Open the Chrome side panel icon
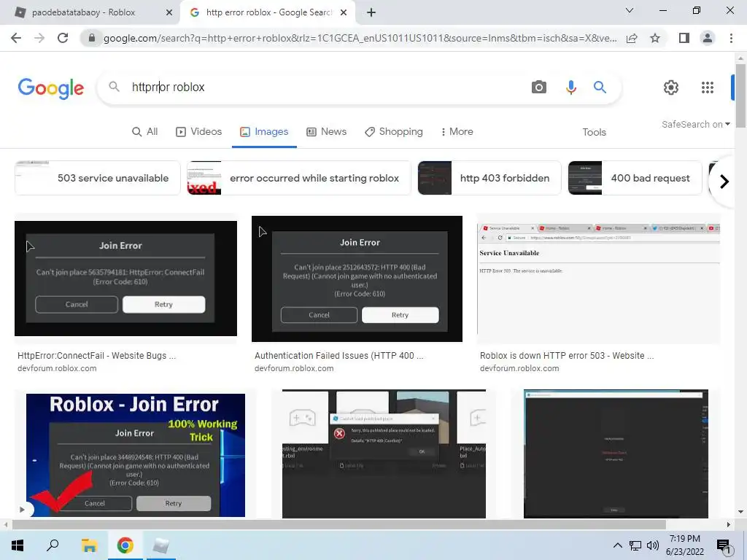This screenshot has width=747, height=560. pyautogui.click(x=684, y=38)
